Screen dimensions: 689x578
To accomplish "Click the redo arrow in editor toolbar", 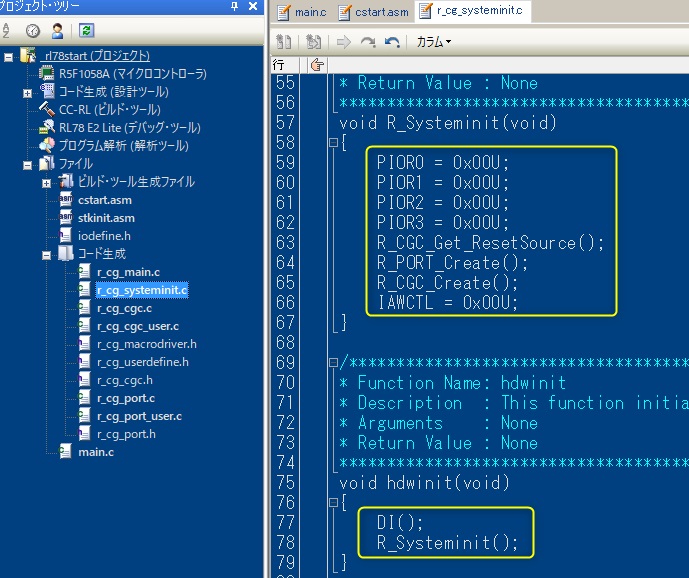I will point(367,42).
